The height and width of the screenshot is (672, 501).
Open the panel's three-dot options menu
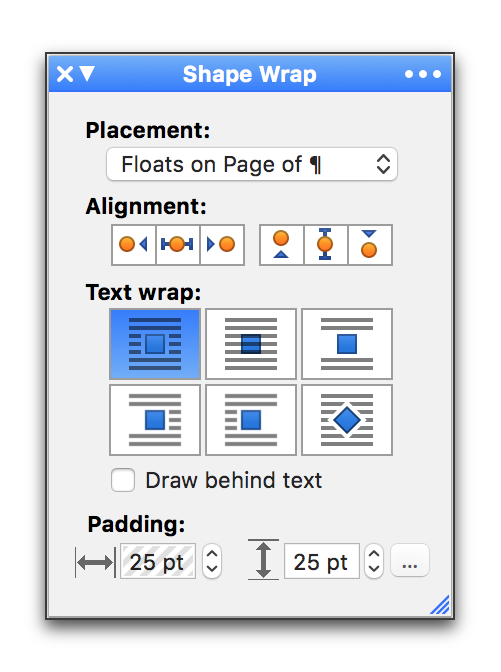point(423,74)
